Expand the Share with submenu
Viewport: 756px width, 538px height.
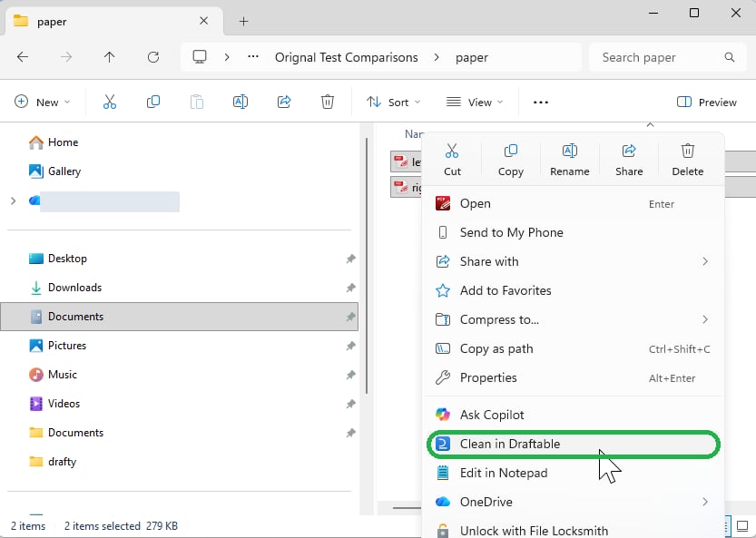[705, 261]
